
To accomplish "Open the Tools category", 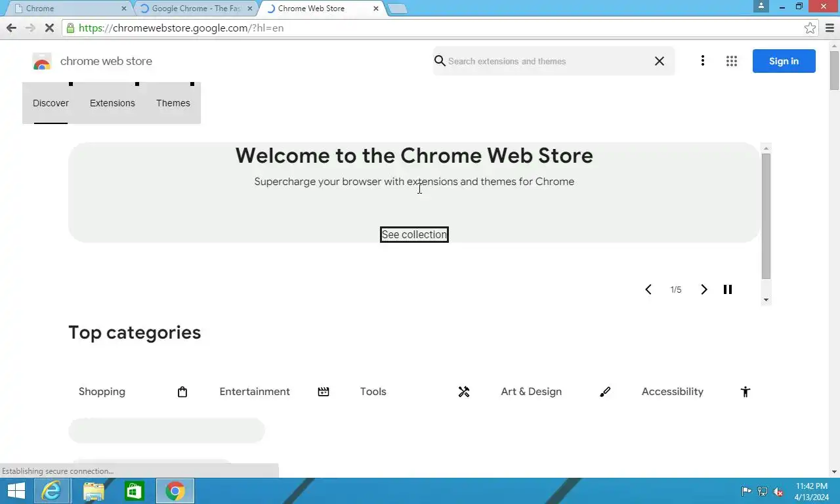I will pyautogui.click(x=373, y=392).
